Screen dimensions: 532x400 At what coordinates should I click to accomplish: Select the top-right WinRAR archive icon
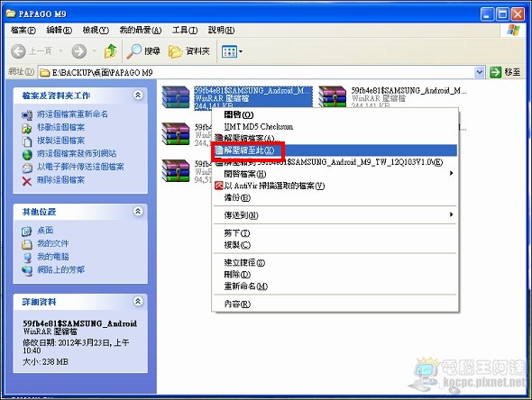point(332,97)
